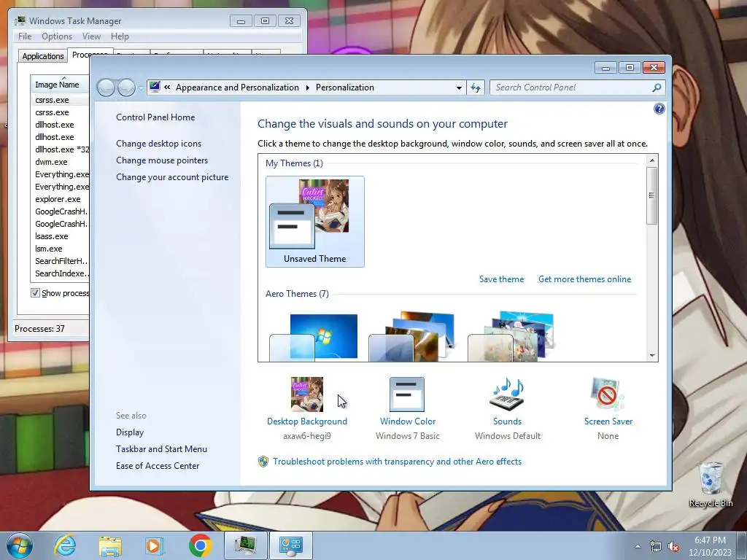747x560 pixels.
Task: Switch to the Applications tab in Task Manager
Action: [x=43, y=56]
